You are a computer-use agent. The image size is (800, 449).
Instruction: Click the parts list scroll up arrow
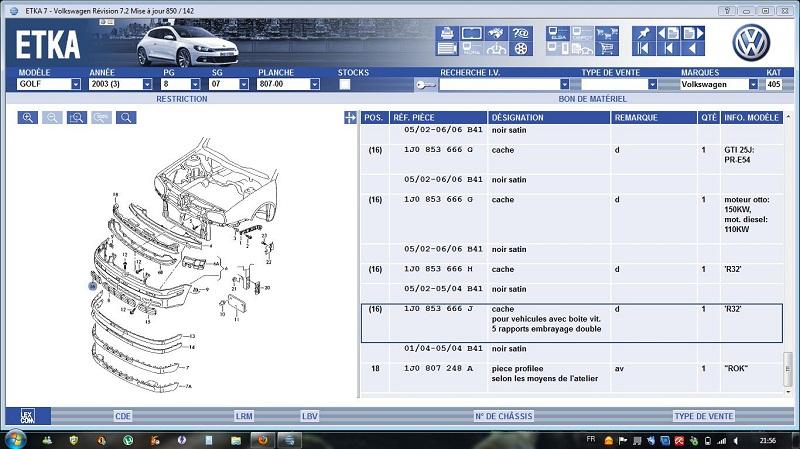coord(788,117)
